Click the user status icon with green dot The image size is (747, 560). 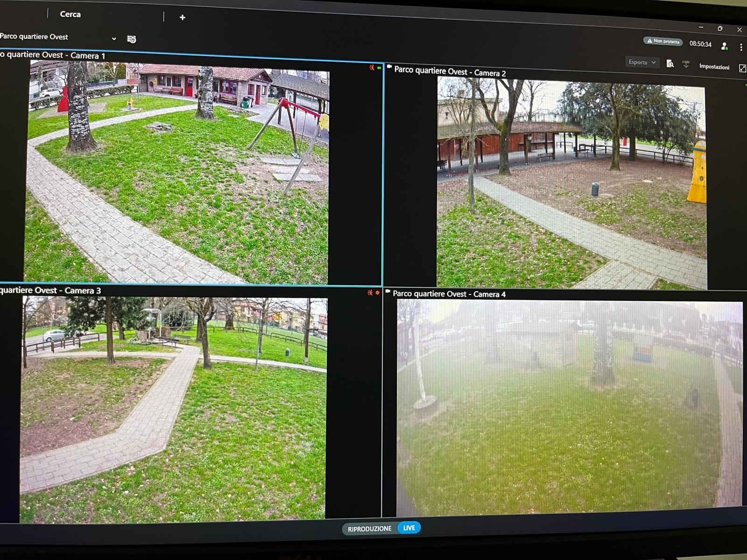pyautogui.click(x=724, y=46)
